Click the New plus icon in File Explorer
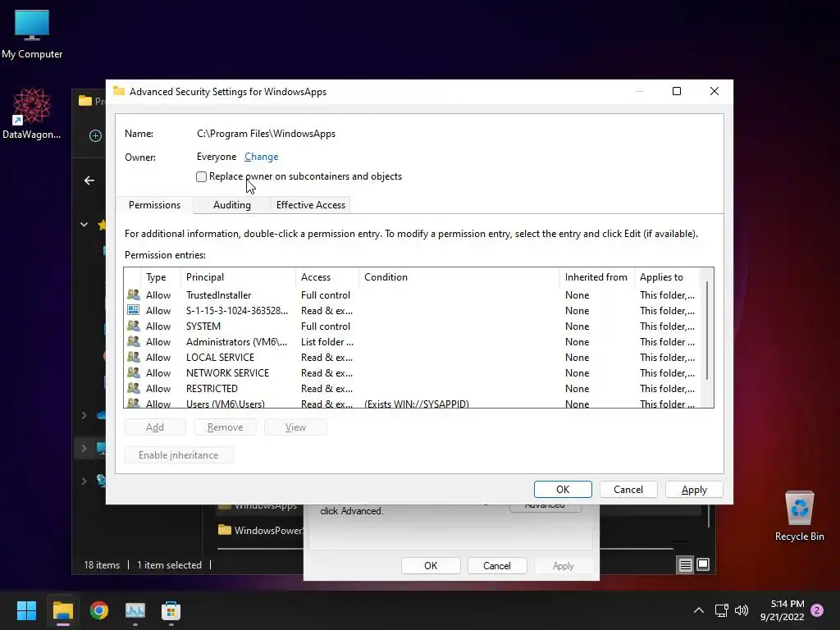Screen dimensions: 840x630 coord(95,135)
